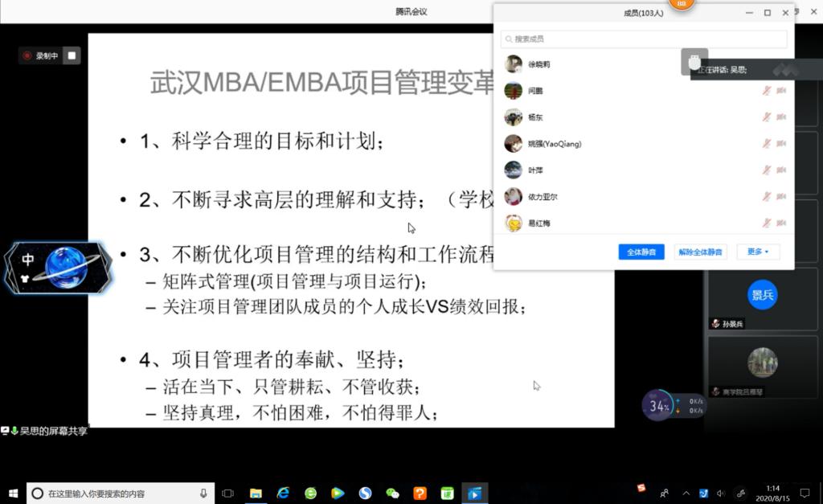The width and height of the screenshot is (823, 504).
Task: Maximize the 成员(103人) members window
Action: [x=768, y=13]
